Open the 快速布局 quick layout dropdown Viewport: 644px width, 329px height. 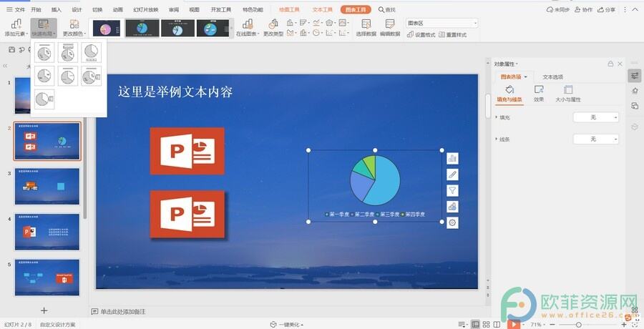(44, 27)
